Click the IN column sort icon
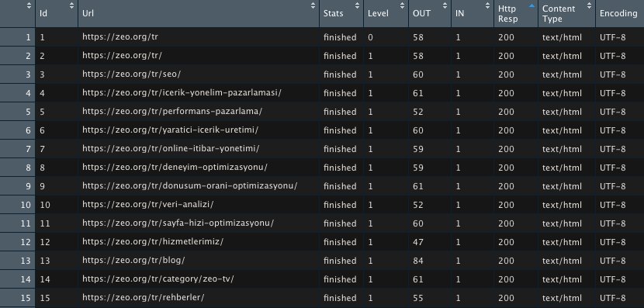 point(487,5)
